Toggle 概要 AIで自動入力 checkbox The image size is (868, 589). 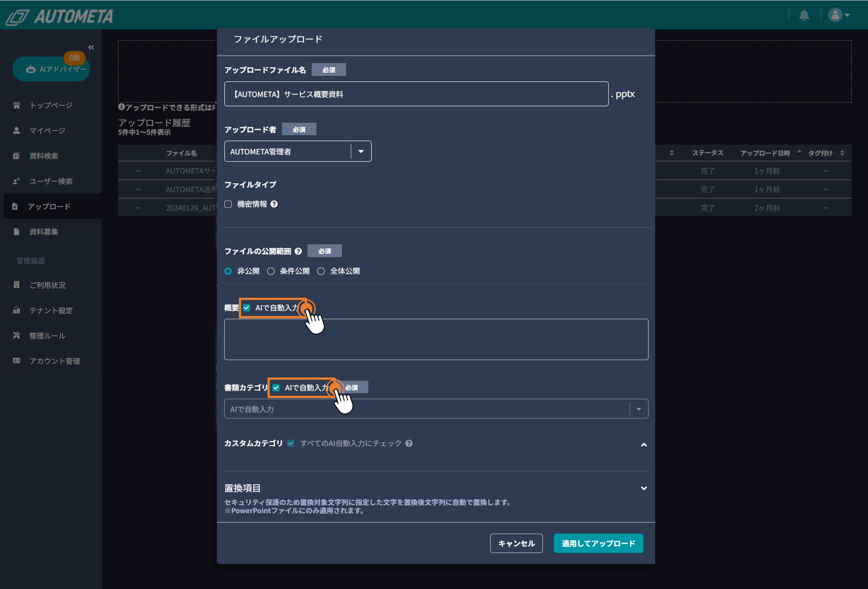pyautogui.click(x=247, y=308)
